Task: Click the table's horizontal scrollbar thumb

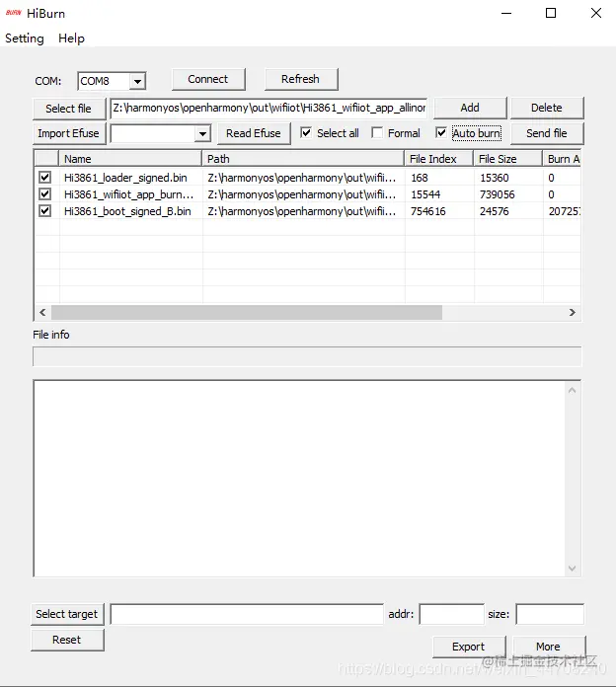Action: point(247,312)
